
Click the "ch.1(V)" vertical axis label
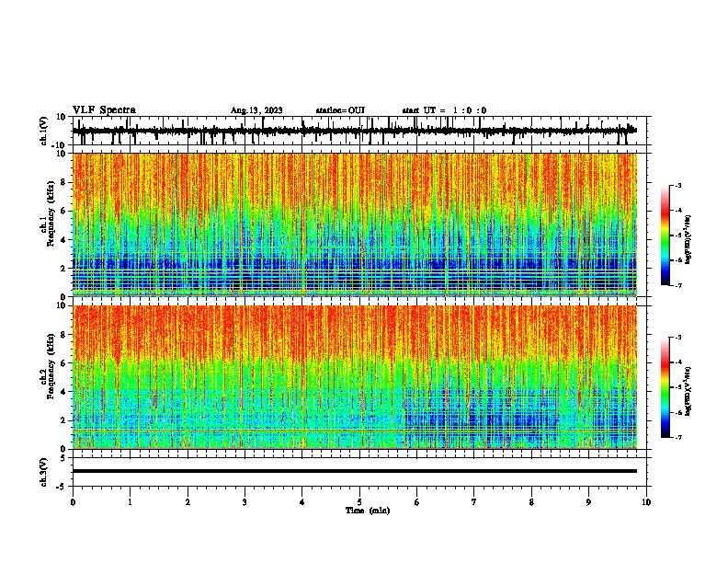(x=44, y=131)
